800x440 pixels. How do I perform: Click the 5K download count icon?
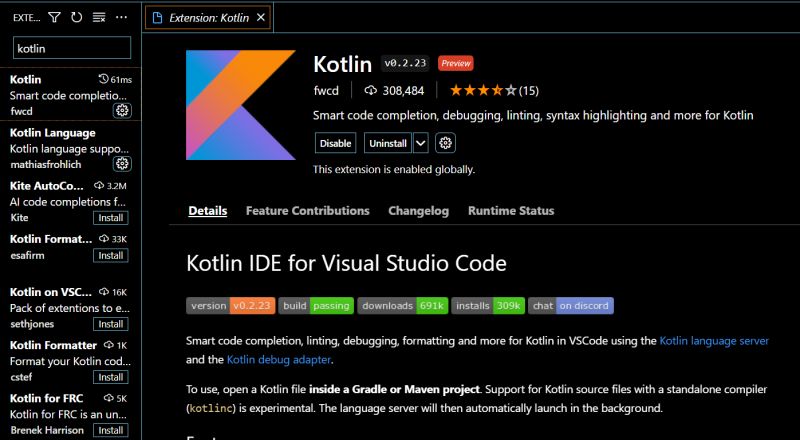pos(109,398)
